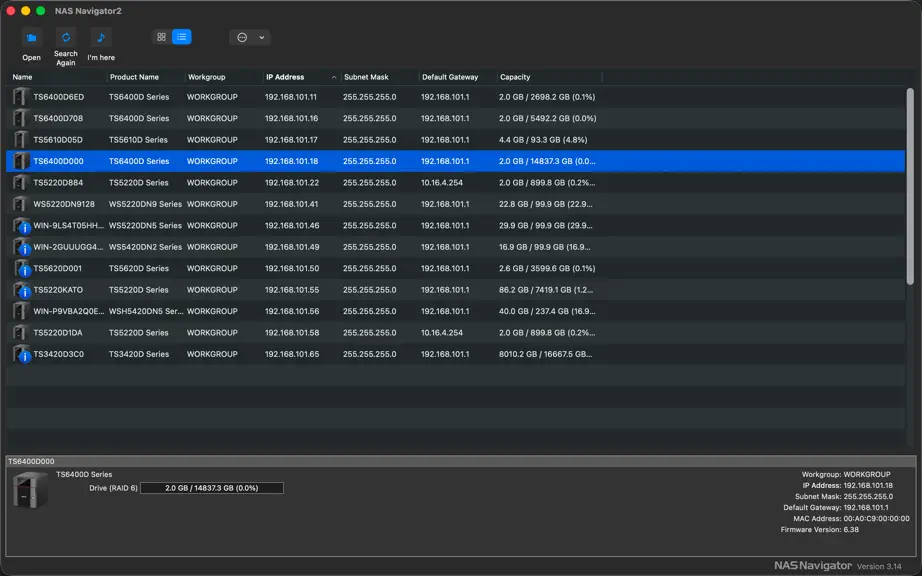922x576 pixels.
Task: Click the WS5220DN9 Series product name
Action: point(145,204)
